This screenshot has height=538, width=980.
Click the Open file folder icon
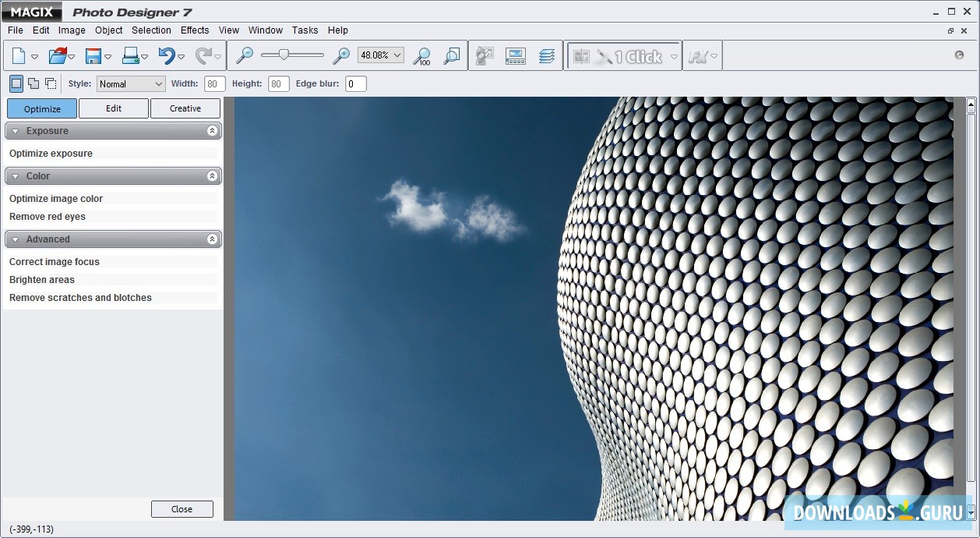[x=57, y=56]
